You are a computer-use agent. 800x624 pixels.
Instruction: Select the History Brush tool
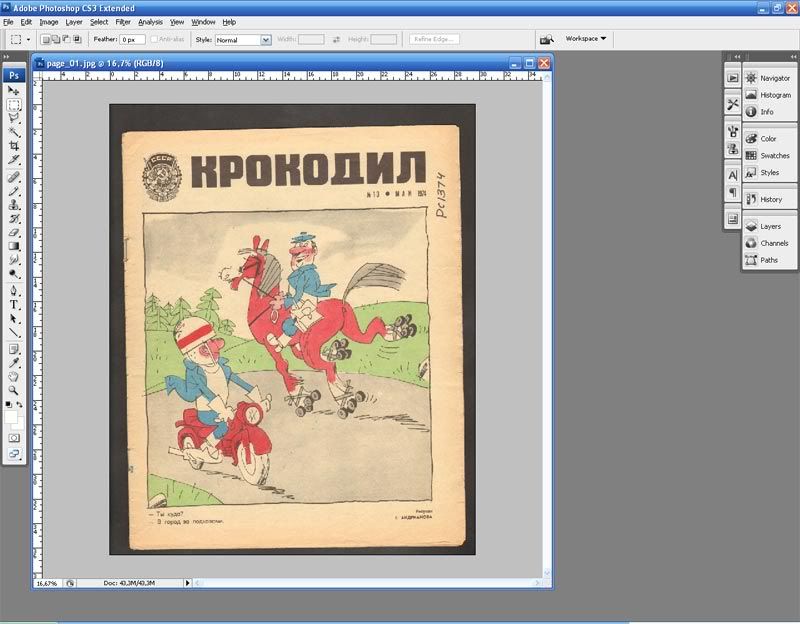click(14, 218)
